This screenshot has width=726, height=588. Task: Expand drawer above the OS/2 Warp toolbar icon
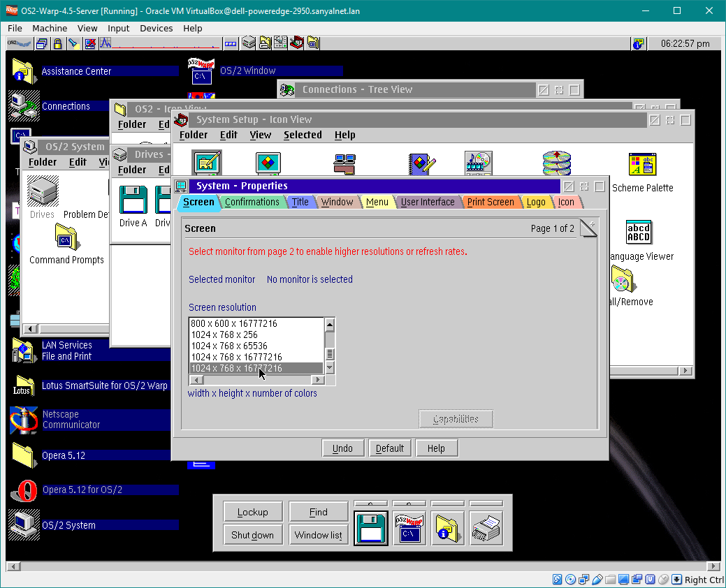409,504
